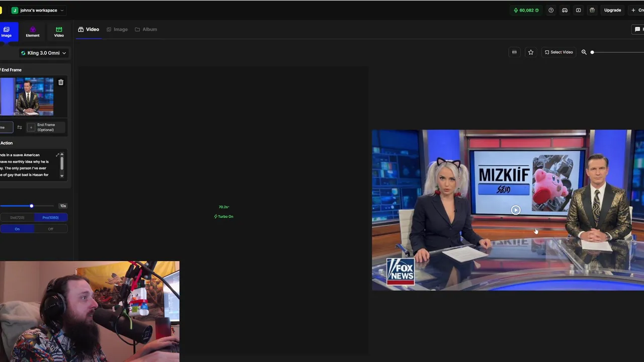Click the uploaded news anchor frame thumbnail
644x362 pixels.
pos(27,97)
